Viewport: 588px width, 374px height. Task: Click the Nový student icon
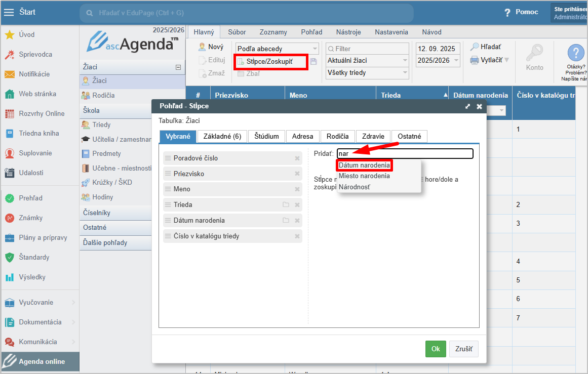click(202, 47)
